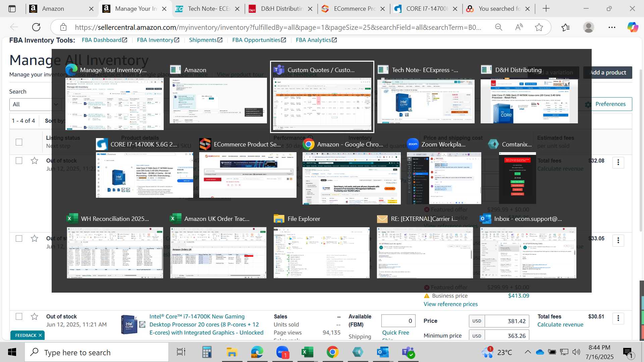Open a new browser tab
The height and width of the screenshot is (362, 644).
(546, 9)
